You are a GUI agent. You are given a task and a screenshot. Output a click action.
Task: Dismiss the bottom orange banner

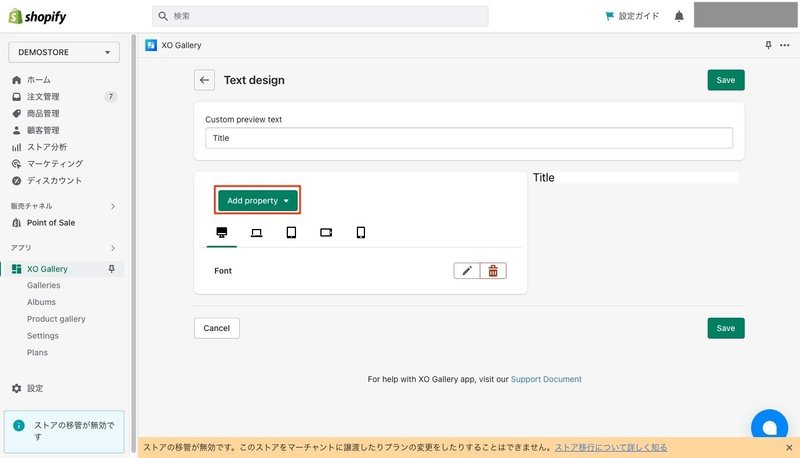(x=789, y=448)
